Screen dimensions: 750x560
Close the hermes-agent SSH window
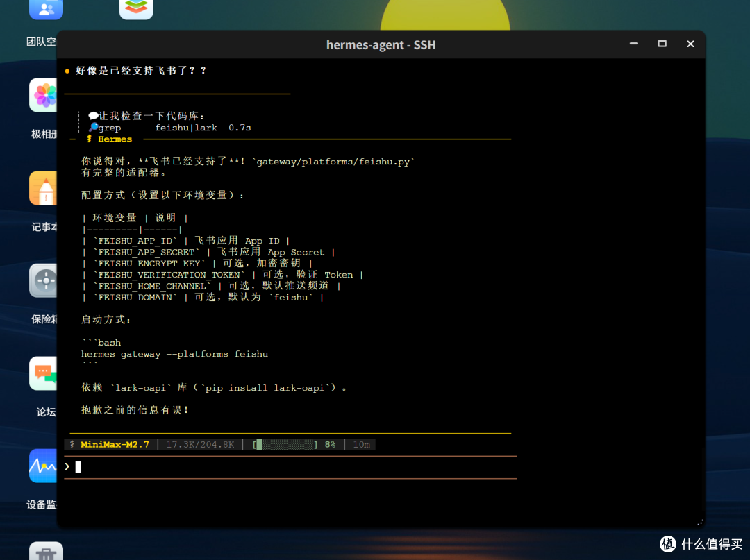point(690,44)
